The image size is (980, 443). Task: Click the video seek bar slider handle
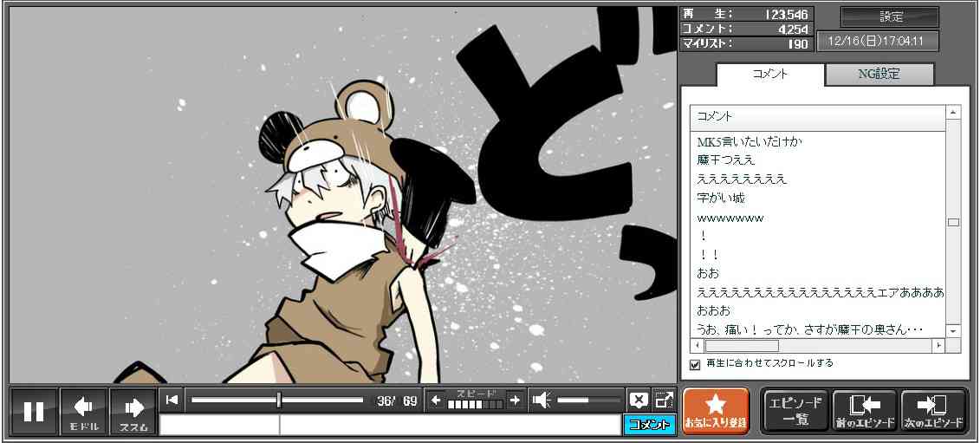click(278, 400)
